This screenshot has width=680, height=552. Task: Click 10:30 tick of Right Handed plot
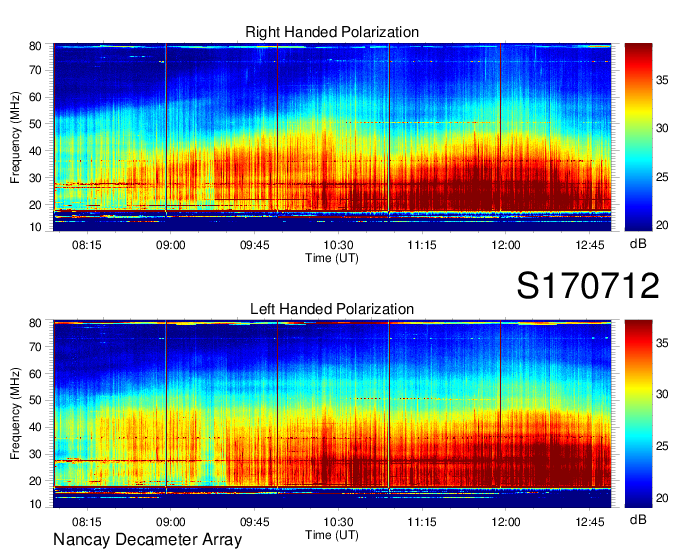coord(338,245)
